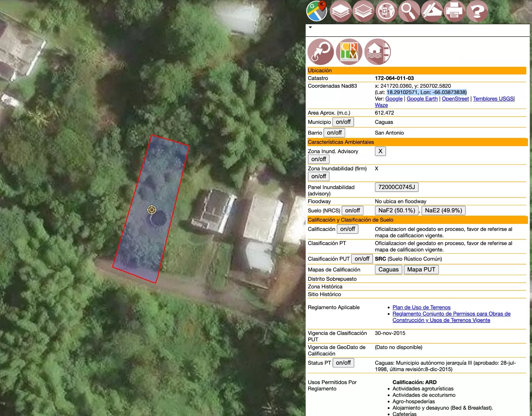Open the Google Maps icon

click(317, 11)
